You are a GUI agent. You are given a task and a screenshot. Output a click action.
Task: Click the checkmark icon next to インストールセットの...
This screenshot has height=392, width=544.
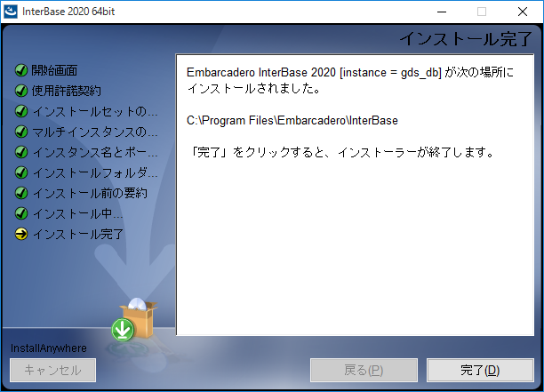coord(21,111)
